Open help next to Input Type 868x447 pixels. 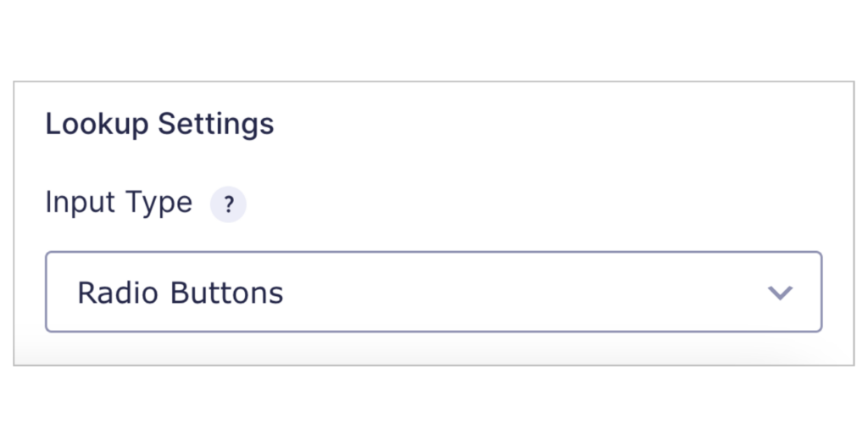[x=228, y=205]
